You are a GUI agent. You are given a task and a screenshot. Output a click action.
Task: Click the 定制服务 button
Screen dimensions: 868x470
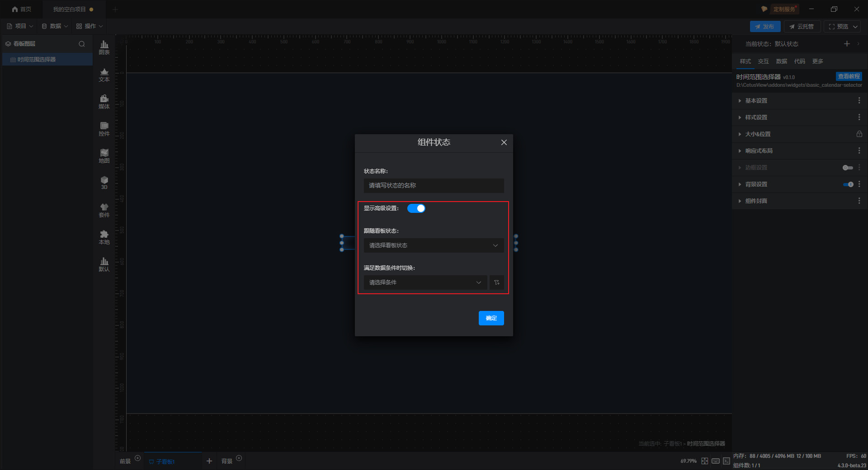click(784, 9)
